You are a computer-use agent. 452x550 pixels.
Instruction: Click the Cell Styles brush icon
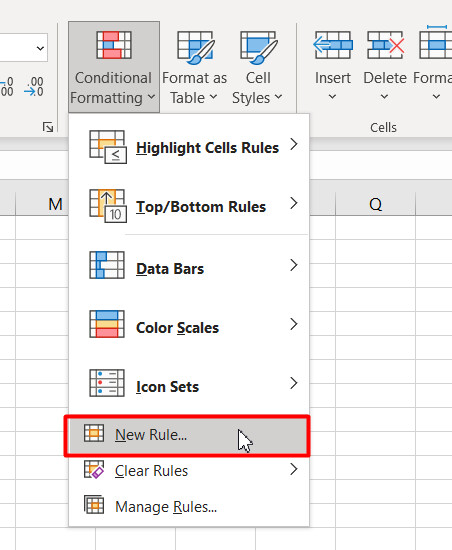coord(259,47)
